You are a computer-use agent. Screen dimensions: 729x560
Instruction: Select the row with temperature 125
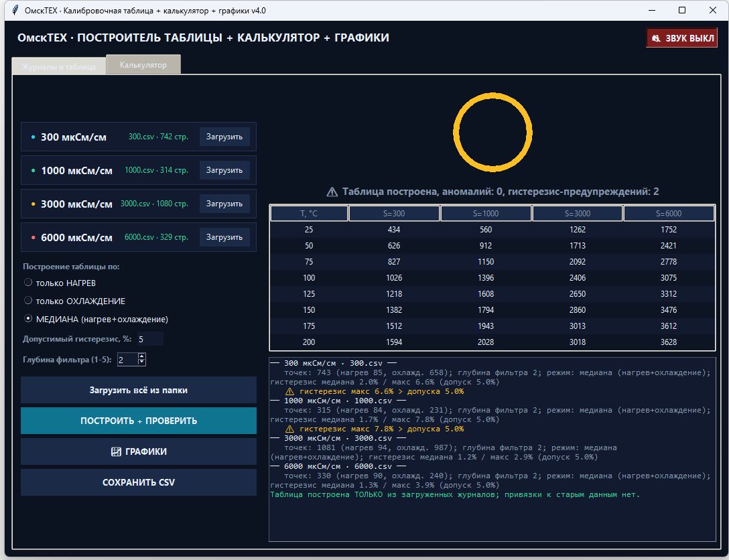pyautogui.click(x=492, y=293)
